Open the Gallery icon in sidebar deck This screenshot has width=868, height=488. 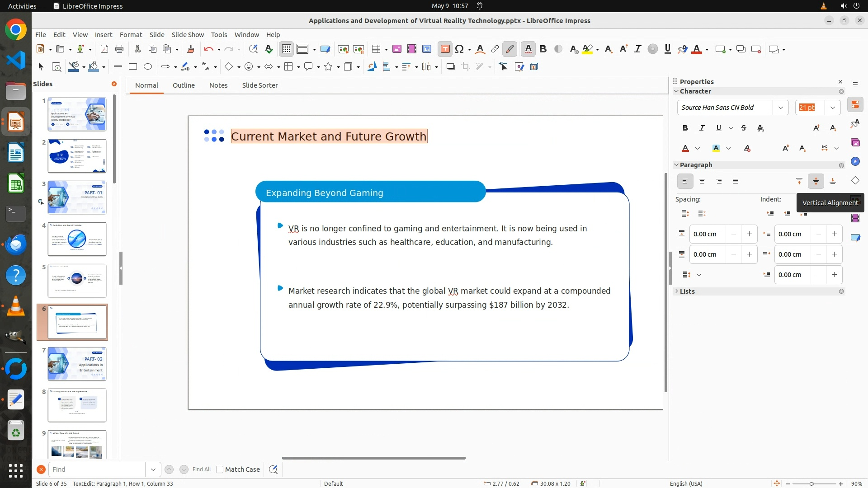pyautogui.click(x=855, y=143)
